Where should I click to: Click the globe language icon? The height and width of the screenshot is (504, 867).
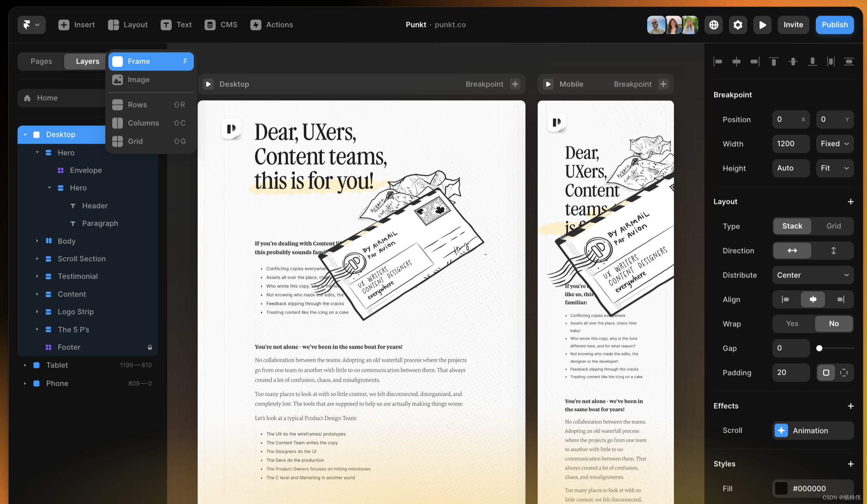pos(714,25)
